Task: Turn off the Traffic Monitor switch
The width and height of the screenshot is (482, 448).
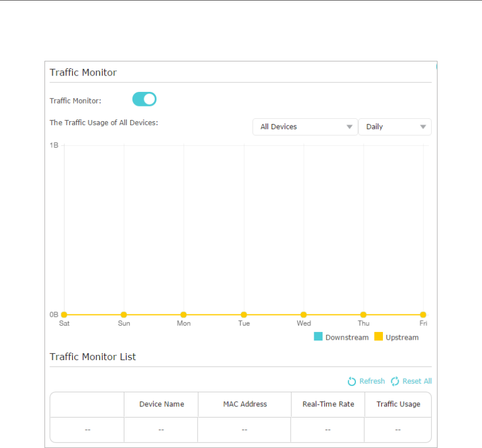Action: pyautogui.click(x=144, y=99)
